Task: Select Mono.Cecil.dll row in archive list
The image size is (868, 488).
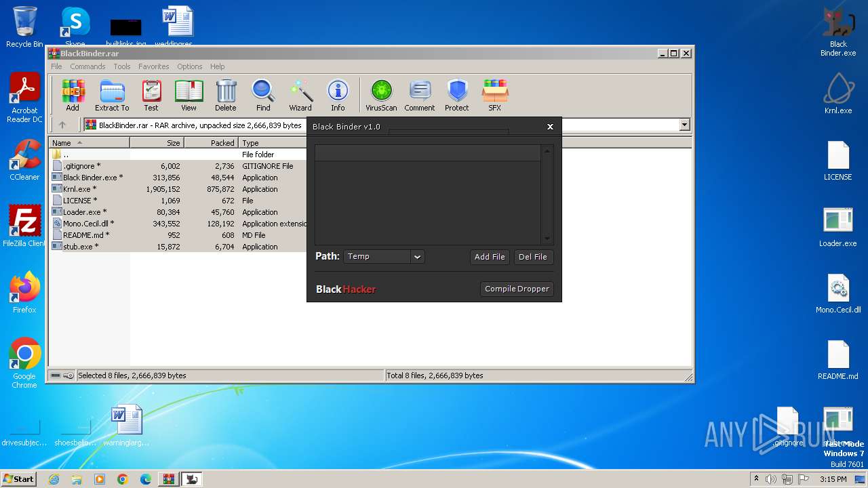Action: [178, 224]
